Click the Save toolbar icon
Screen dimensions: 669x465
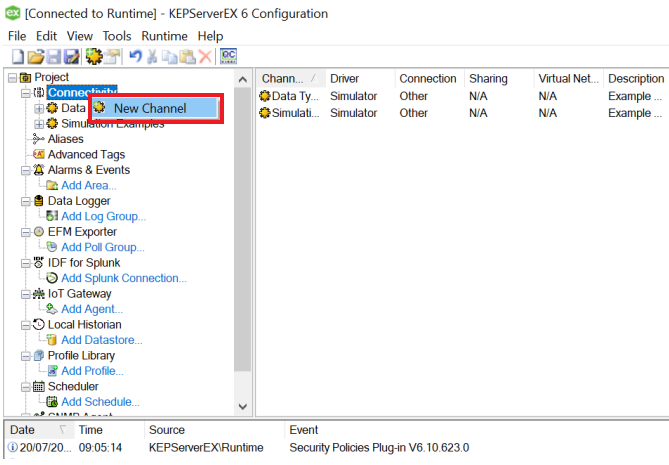point(54,57)
